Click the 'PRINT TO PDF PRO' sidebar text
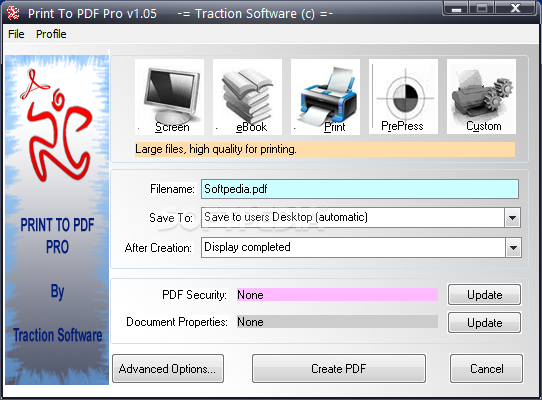This screenshot has width=542, height=400. tap(57, 236)
